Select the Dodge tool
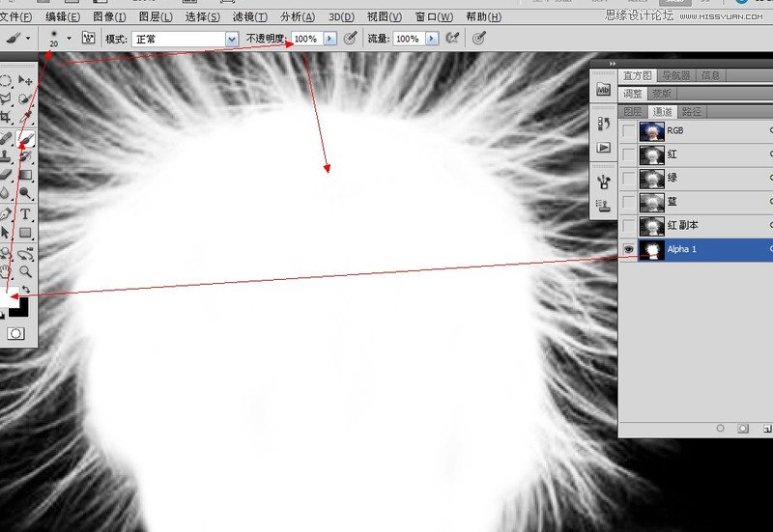Viewport: 773px width, 532px height. point(26,193)
